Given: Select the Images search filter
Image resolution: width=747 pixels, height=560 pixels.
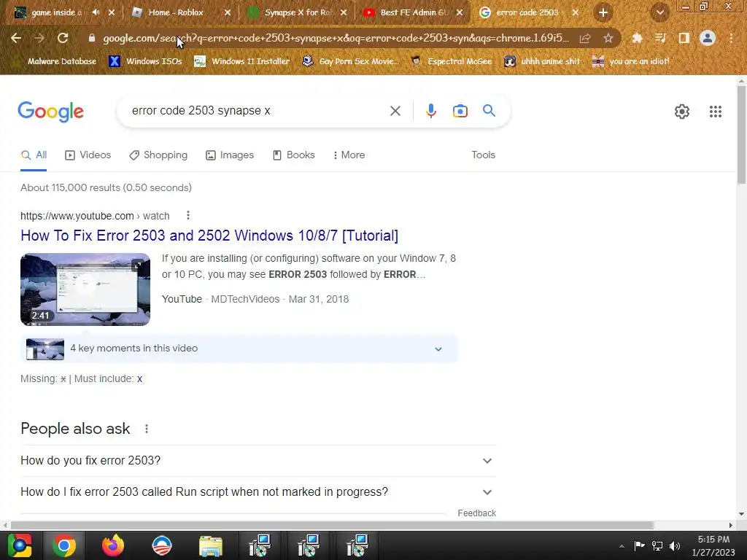Looking at the screenshot, I should point(230,155).
